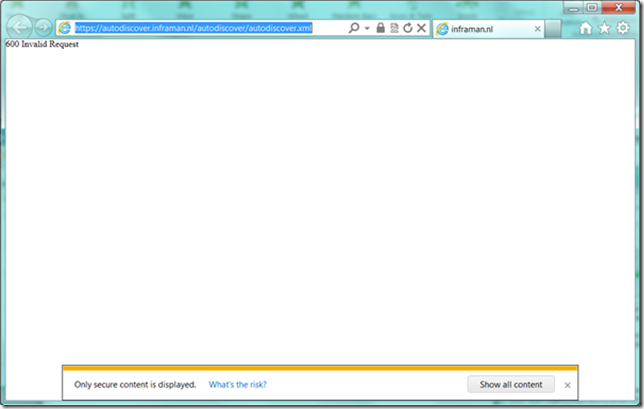Screen dimensions: 644x409
Task: Click the autodiscover URL in the address bar
Action: click(193, 28)
